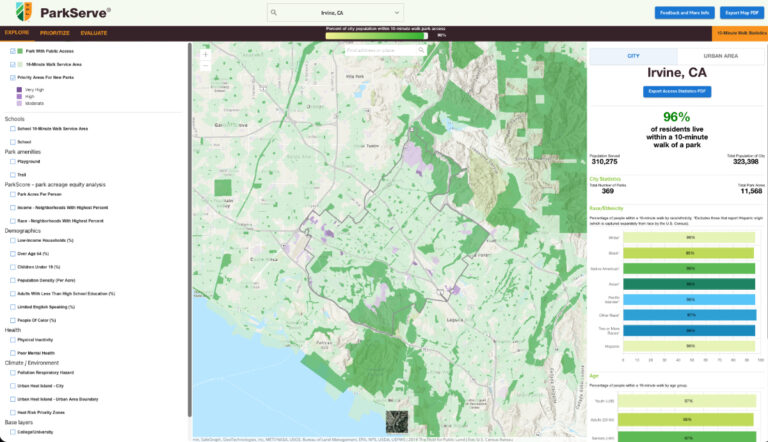Click the dark green Asian bar in chart
Image resolution: width=768 pixels, height=442 pixels.
click(x=689, y=284)
